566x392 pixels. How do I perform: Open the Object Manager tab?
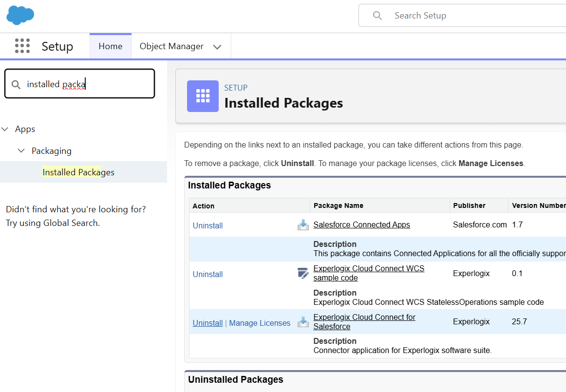point(171,46)
